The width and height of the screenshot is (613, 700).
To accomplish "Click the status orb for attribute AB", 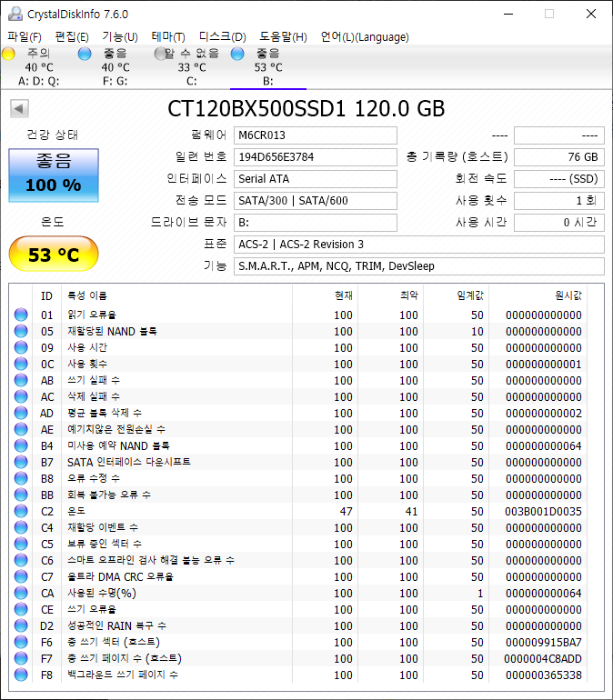I will tap(21, 380).
